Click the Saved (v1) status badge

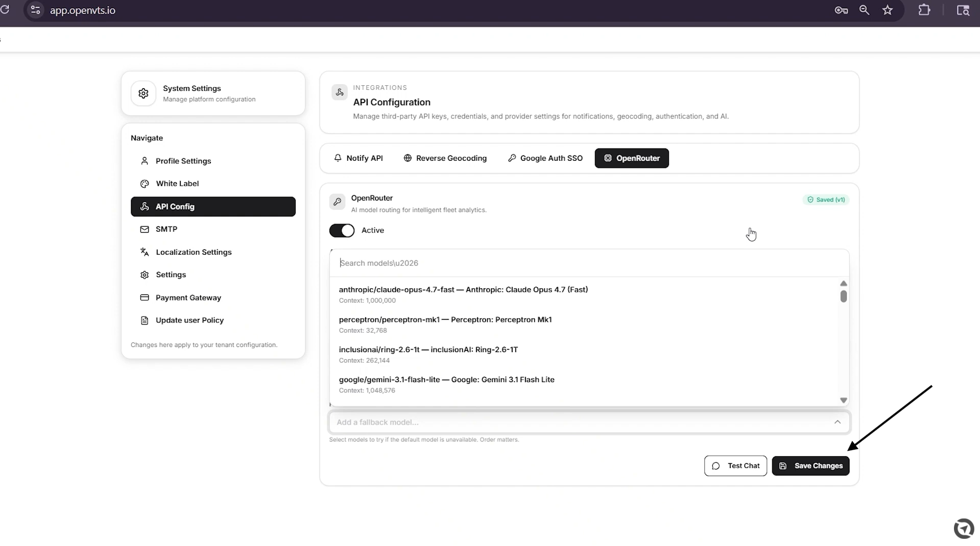[826, 200]
